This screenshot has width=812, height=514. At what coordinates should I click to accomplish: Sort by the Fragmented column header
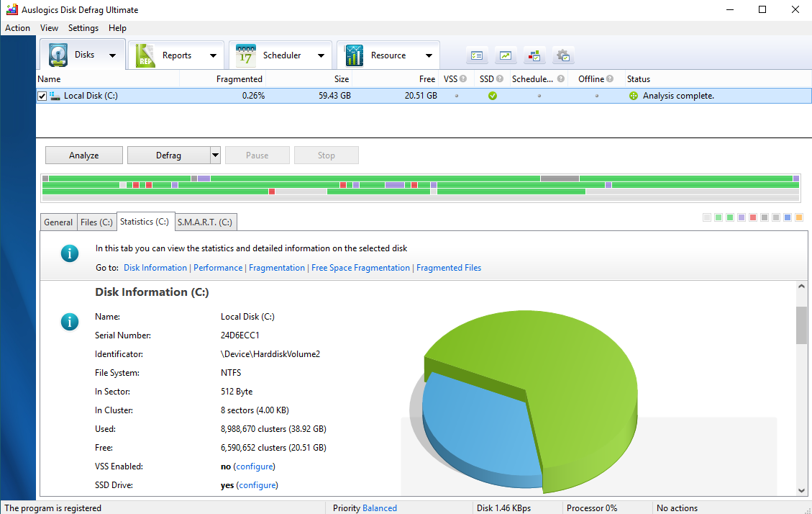(223, 78)
